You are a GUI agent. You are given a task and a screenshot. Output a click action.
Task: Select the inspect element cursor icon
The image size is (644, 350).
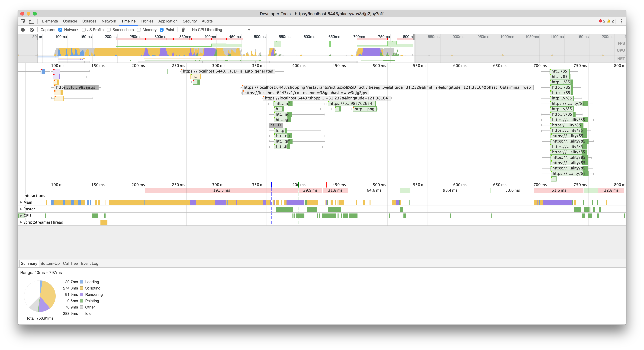click(x=23, y=21)
